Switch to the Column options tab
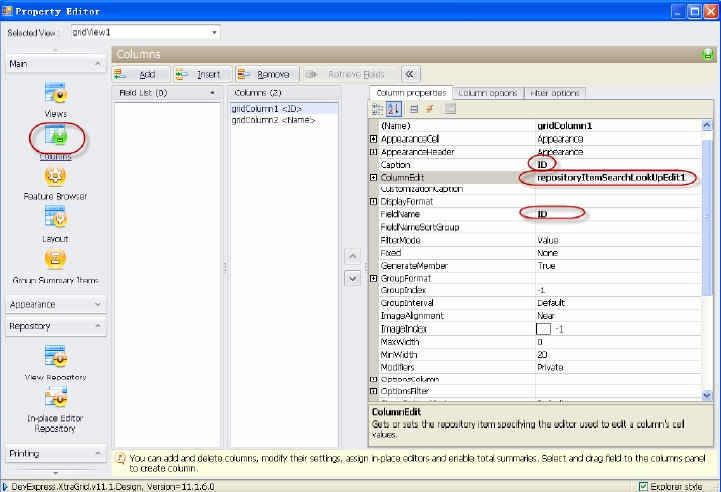Image resolution: width=721 pixels, height=492 pixels. click(x=488, y=93)
